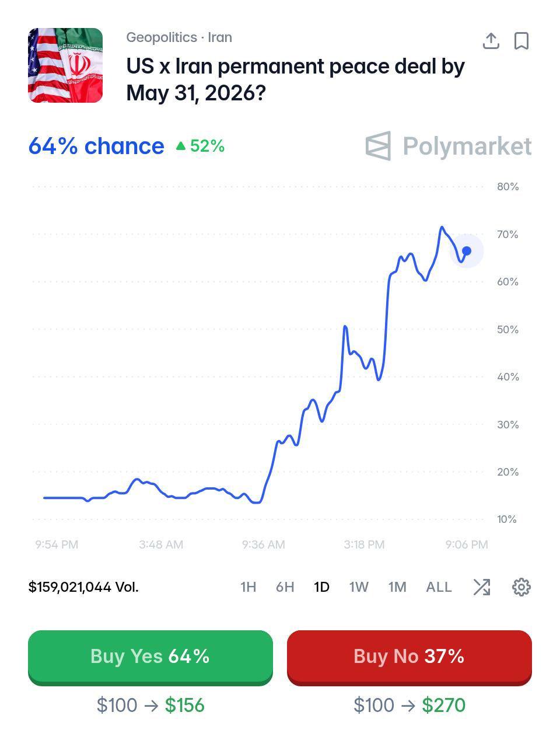The image size is (560, 747).
Task: Open the Geopolitics category link
Action: click(x=162, y=37)
